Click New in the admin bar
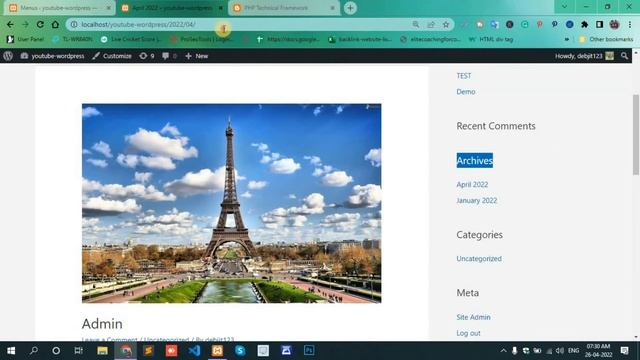This screenshot has width=640, height=360. pyautogui.click(x=197, y=56)
